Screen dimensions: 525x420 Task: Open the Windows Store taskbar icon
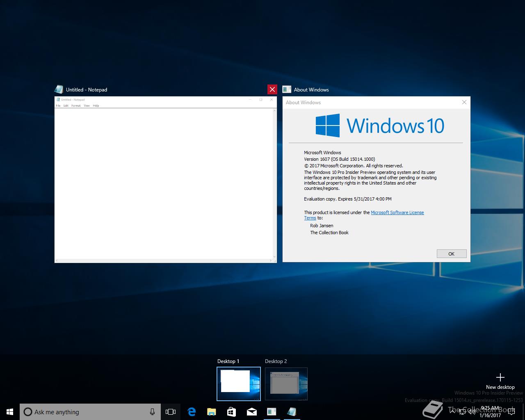[231, 412]
